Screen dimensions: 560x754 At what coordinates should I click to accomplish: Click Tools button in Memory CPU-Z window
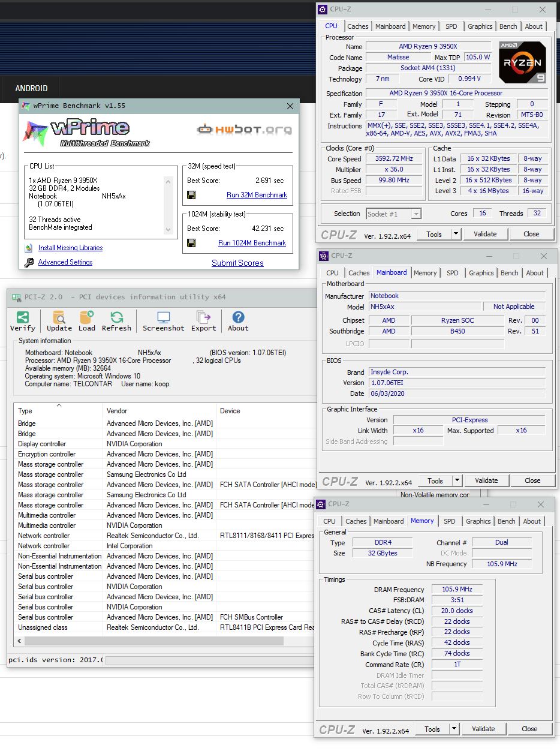[x=432, y=729]
